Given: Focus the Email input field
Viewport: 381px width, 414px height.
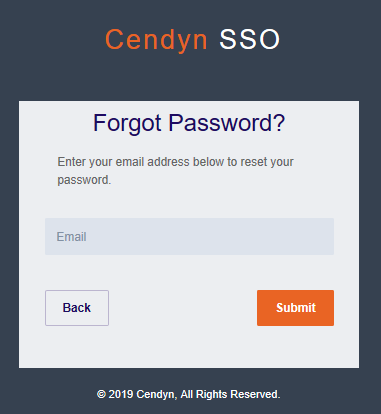Looking at the screenshot, I should (x=189, y=237).
